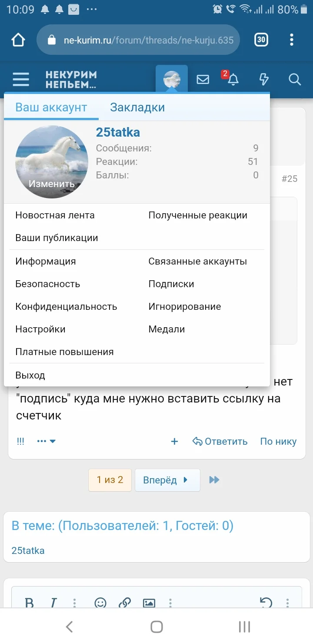Tap Android recent apps button

(244, 627)
